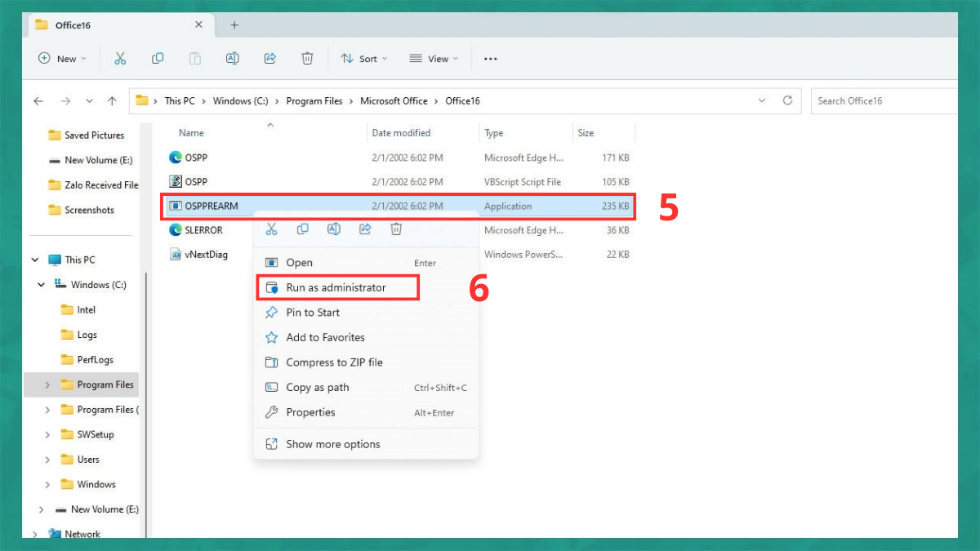Screen dimensions: 980x551
Task: Click the Up one level arrow
Action: tap(112, 101)
